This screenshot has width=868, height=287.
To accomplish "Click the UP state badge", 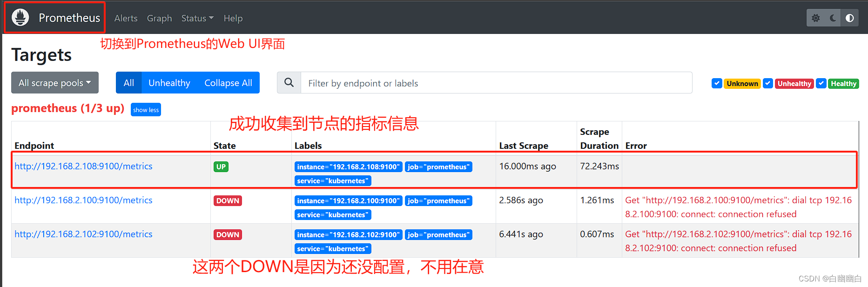I will 221,167.
